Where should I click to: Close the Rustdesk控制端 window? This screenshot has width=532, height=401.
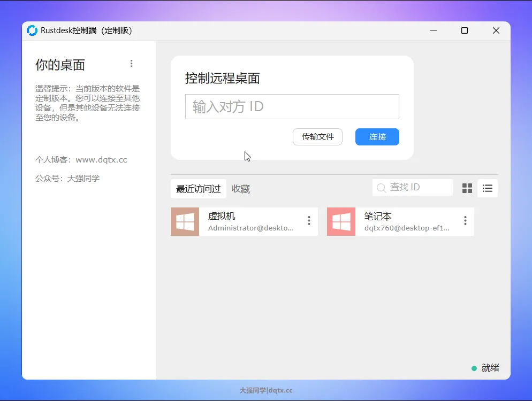496,30
